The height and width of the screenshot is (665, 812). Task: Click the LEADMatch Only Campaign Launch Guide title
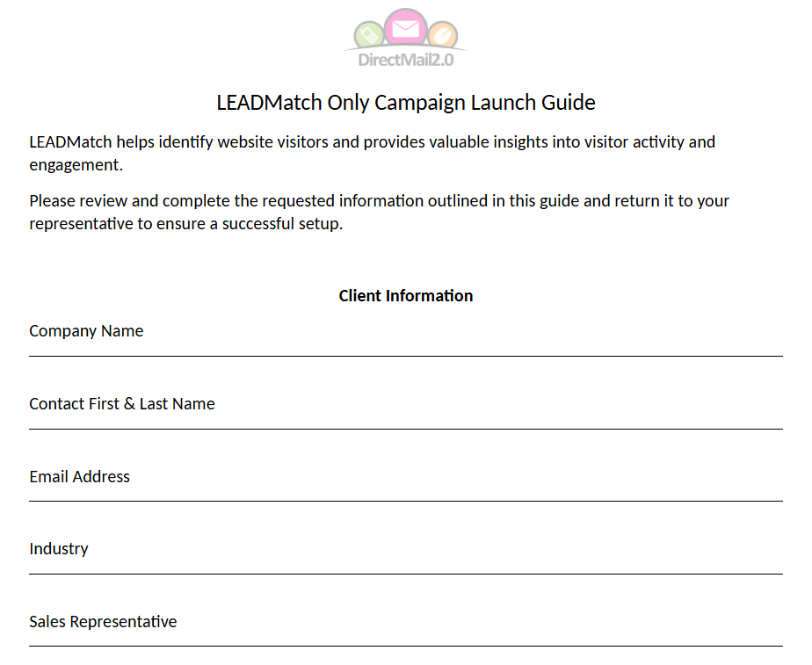point(406,103)
